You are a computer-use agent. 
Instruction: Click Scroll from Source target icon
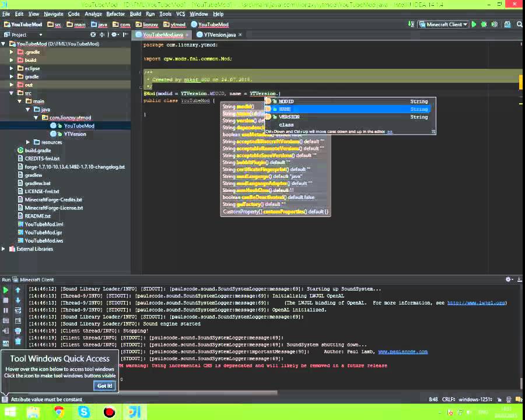coord(93,34)
